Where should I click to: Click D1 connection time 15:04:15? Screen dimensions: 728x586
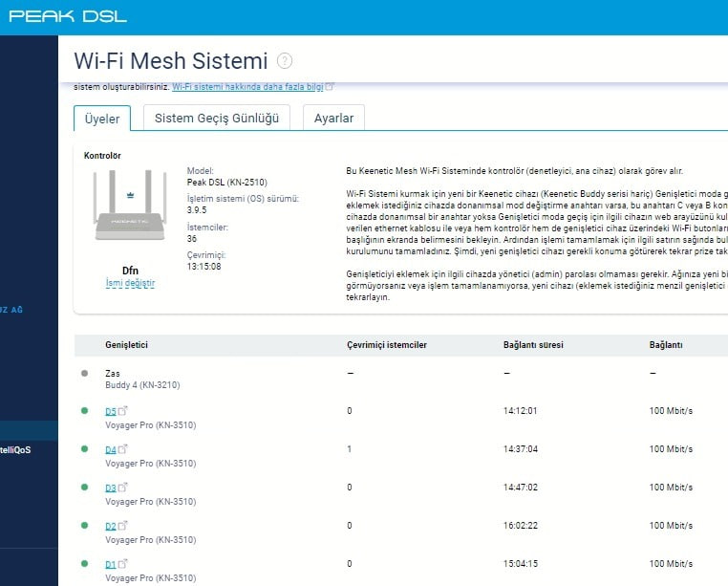(520, 564)
